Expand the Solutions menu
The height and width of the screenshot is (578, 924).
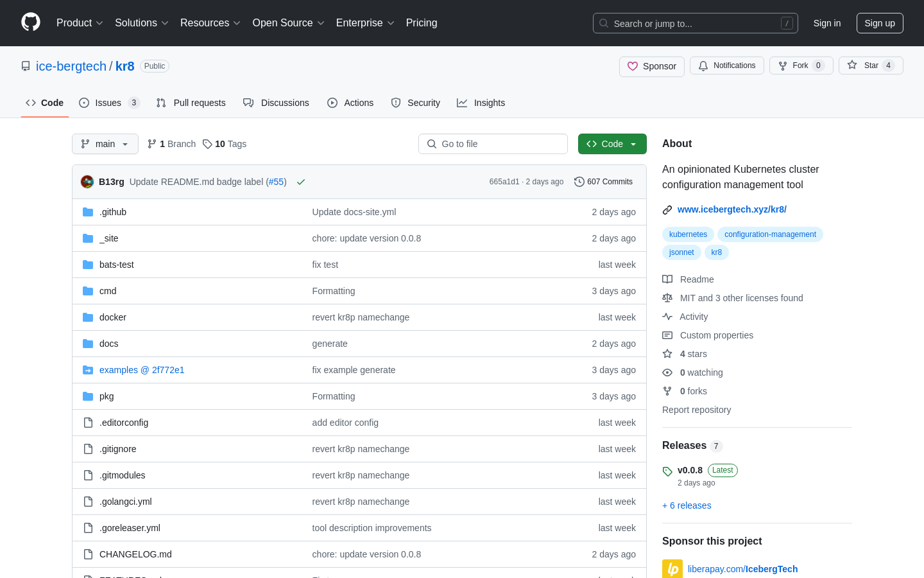point(142,22)
